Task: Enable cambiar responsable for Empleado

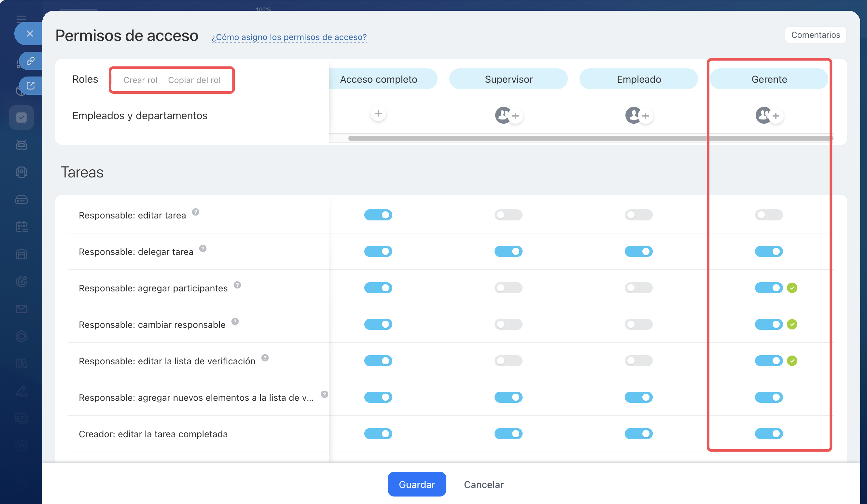Action: point(638,324)
